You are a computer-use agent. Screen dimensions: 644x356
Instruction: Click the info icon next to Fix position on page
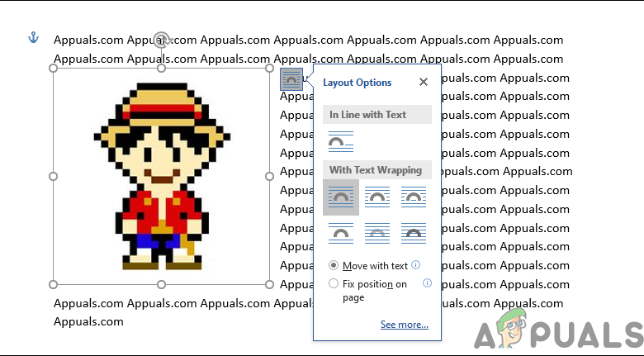427,282
